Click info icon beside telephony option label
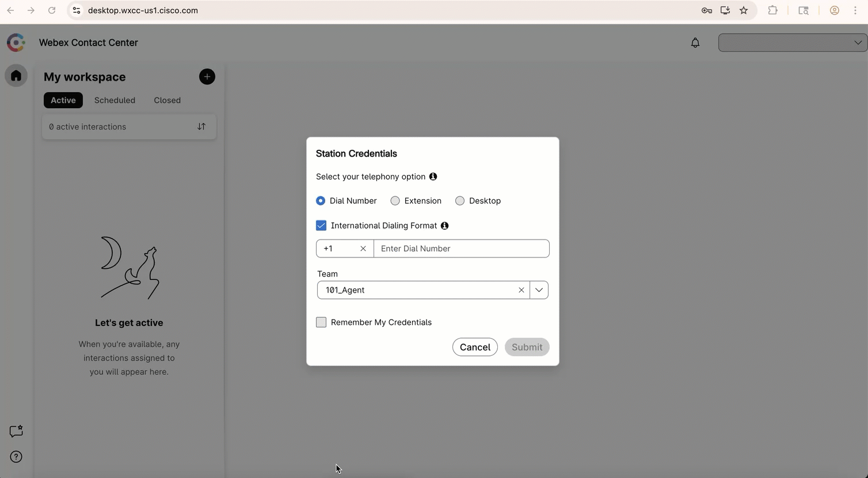 [433, 177]
